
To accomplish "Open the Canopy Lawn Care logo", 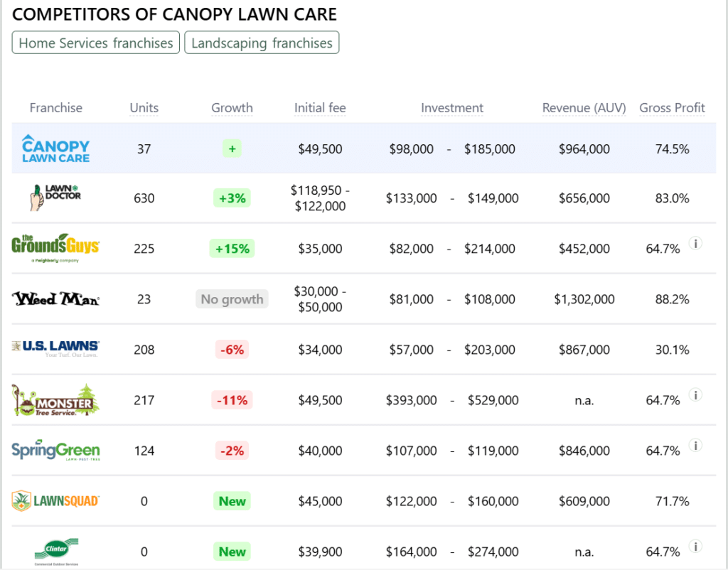I will [x=55, y=149].
